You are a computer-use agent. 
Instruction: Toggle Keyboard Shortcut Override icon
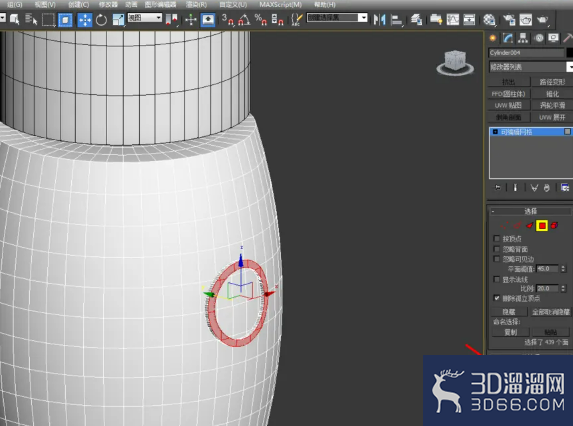point(208,19)
